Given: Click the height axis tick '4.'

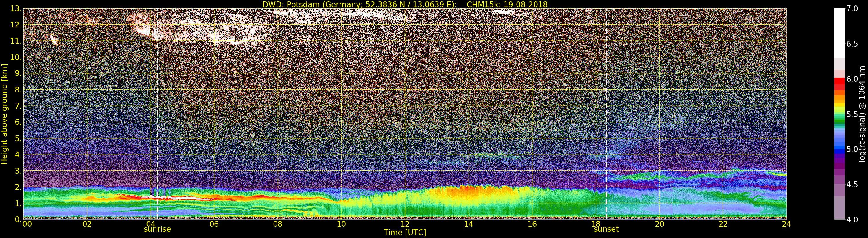Looking at the screenshot, I should tap(18, 155).
